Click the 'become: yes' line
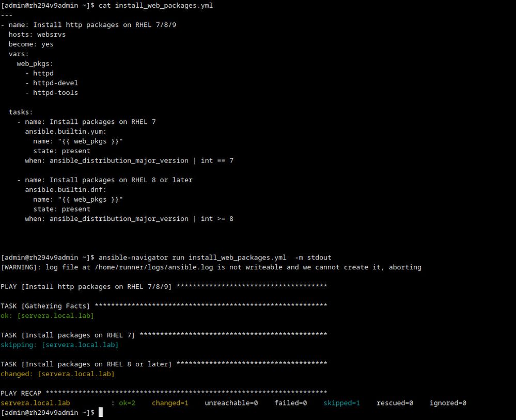The width and height of the screenshot is (516, 420). click(31, 44)
